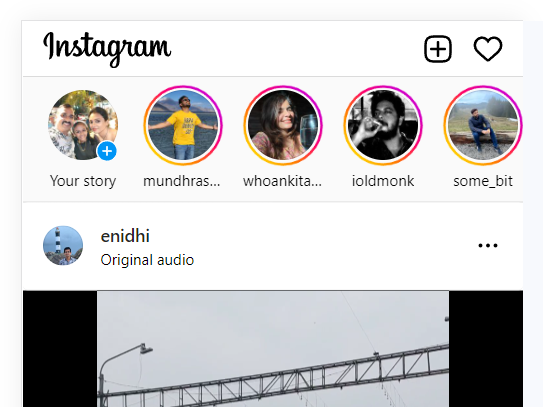Click the enidhi post video

[273, 348]
